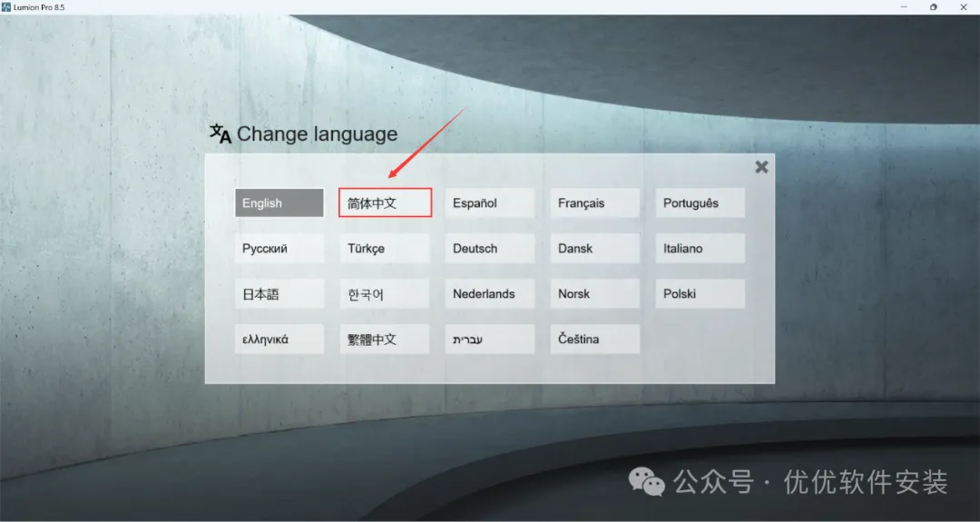This screenshot has height=522, width=980.
Task: Choose Türkçe language option
Action: coord(385,248)
